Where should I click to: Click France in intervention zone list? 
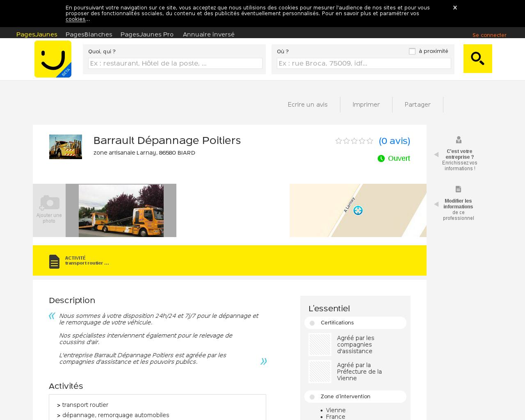(x=336, y=417)
